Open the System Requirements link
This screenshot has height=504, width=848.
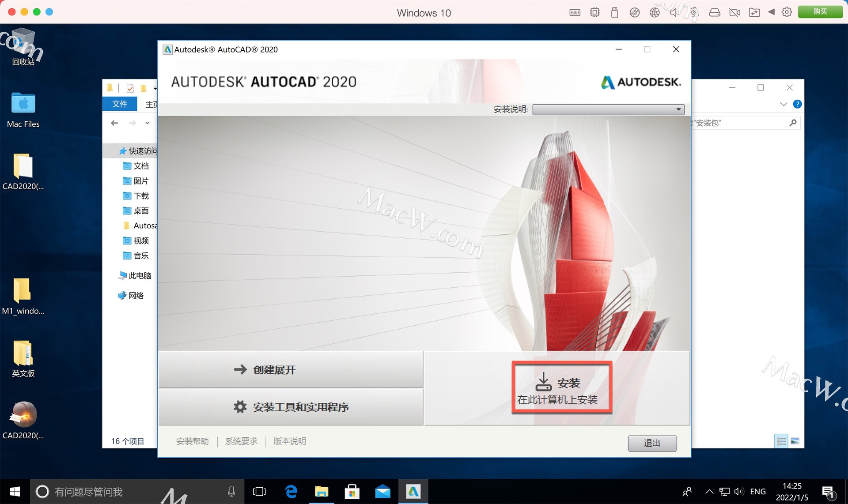[241, 441]
